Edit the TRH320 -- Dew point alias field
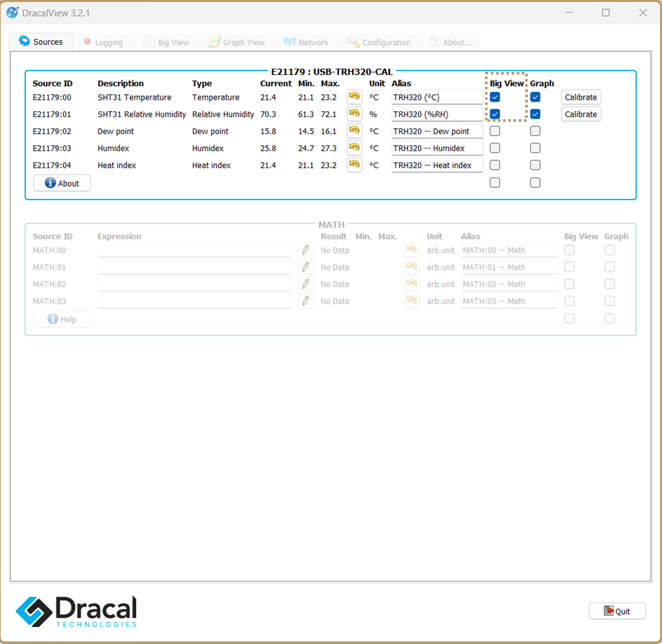Viewport: 662px width, 644px height. tap(438, 131)
